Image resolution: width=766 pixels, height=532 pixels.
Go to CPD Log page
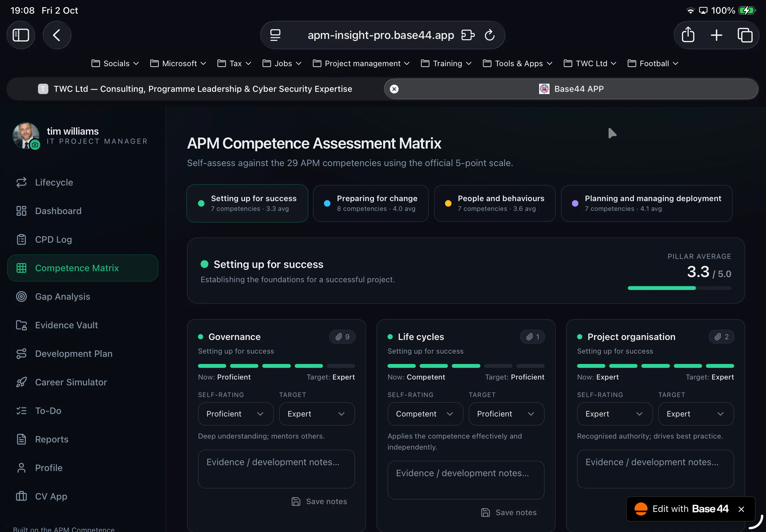click(83, 239)
